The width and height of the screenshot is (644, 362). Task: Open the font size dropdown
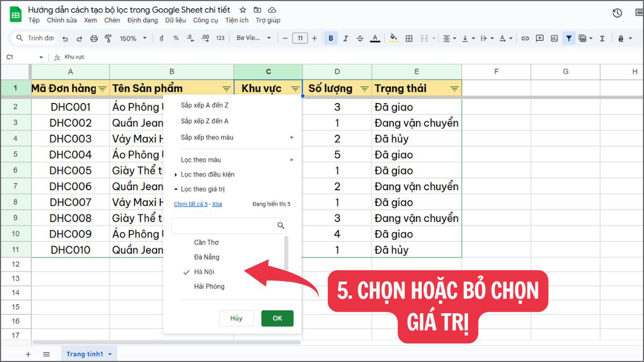(x=300, y=38)
